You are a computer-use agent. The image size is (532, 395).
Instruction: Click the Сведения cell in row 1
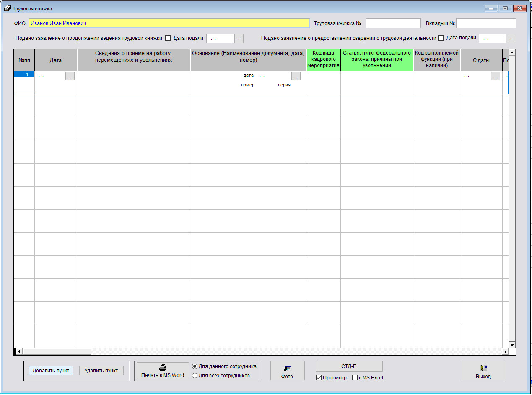point(134,83)
